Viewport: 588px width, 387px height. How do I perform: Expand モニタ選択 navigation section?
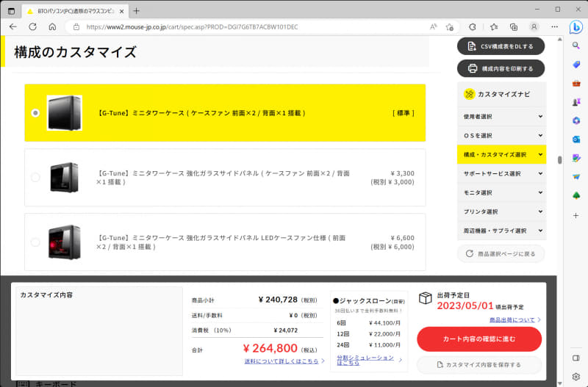[501, 192]
